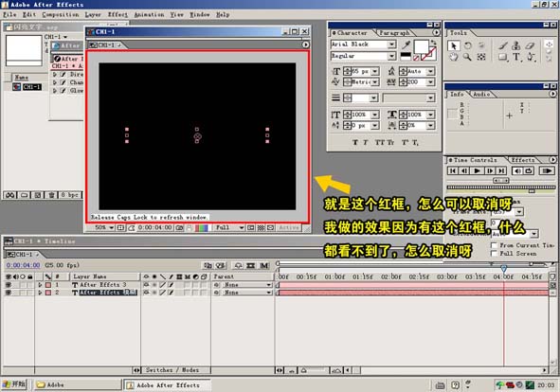
Task: Click RGB channels icon in comp window
Action: click(x=201, y=227)
